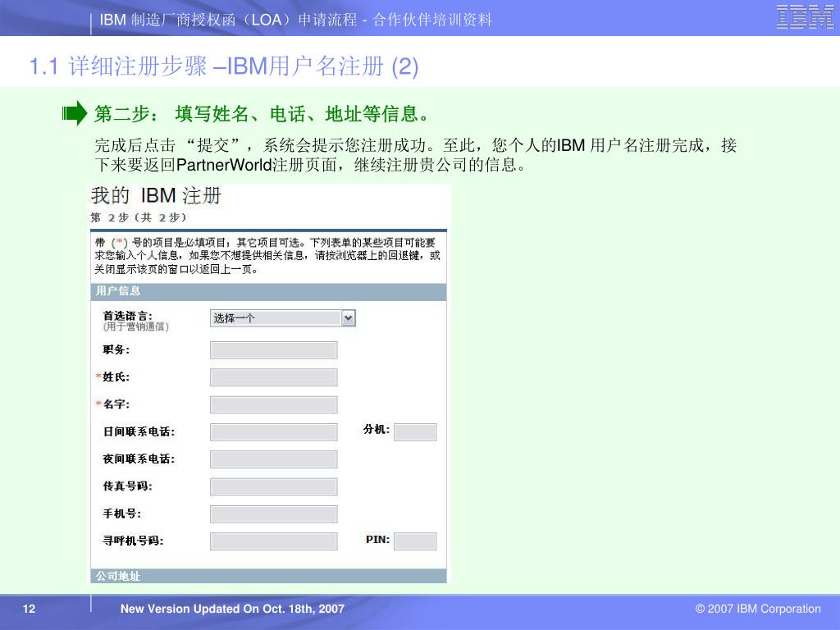Open the 首选语言 dropdown showing 选择一个

[282, 318]
